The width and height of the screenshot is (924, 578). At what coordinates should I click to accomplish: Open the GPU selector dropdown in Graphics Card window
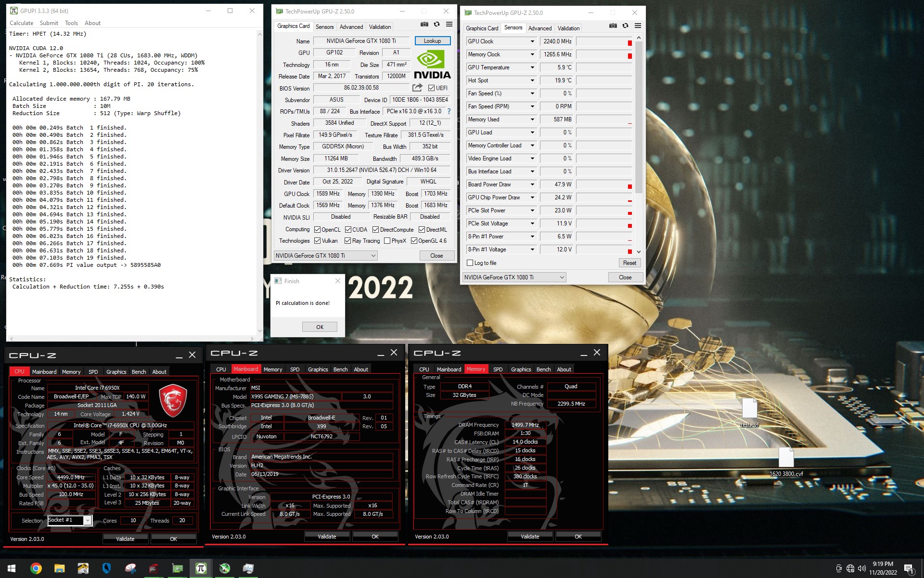325,256
